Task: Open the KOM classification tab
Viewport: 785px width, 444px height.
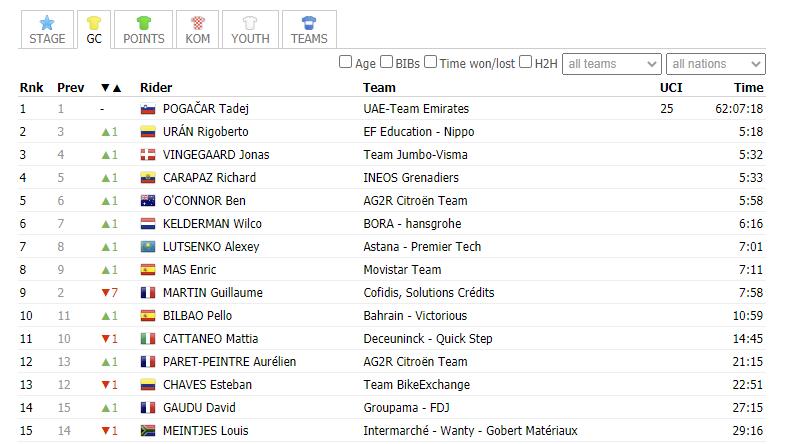Action: click(x=197, y=30)
